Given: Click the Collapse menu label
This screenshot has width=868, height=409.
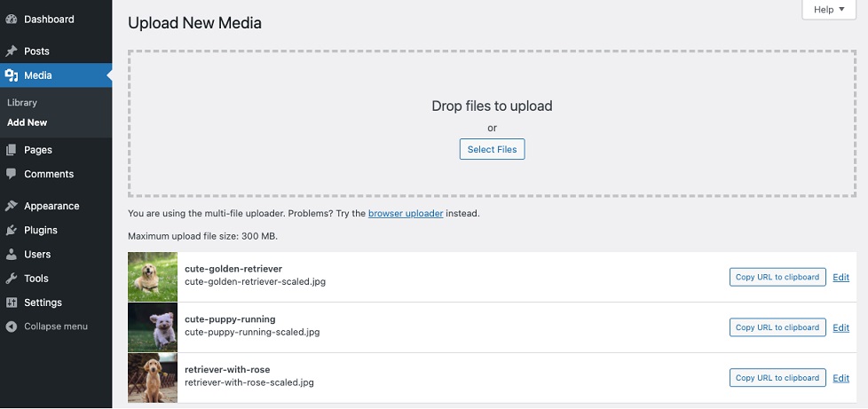Looking at the screenshot, I should pos(56,326).
